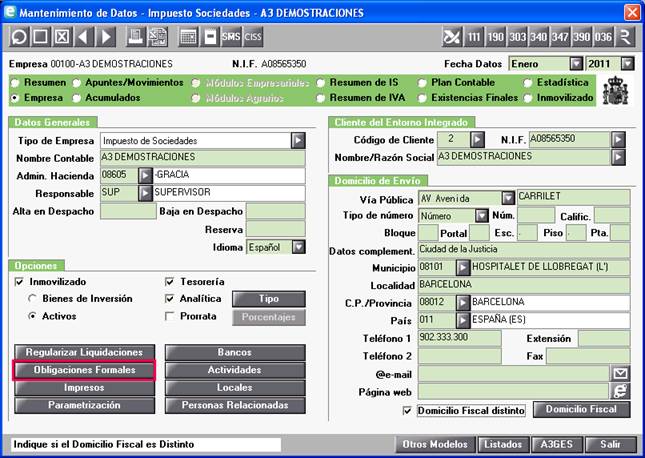Select the Resumen de IVA option
645x458 pixels.
tap(321, 98)
